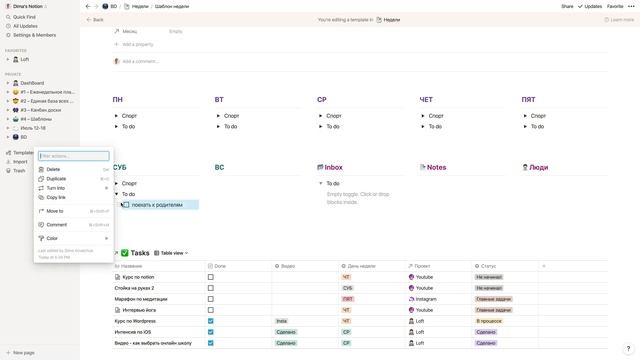Open the Table view dropdown

tap(171, 253)
